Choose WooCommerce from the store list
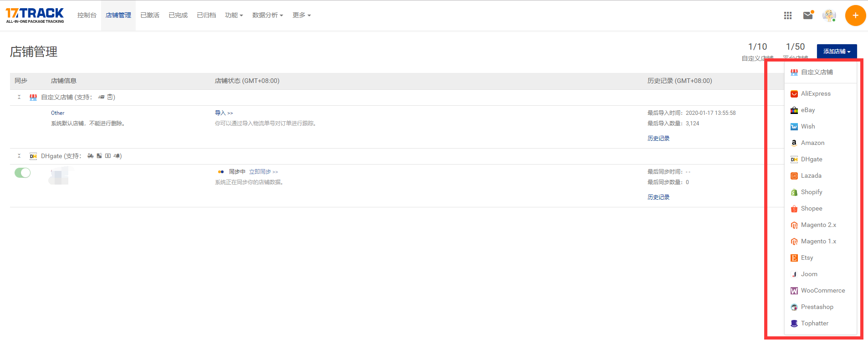Viewport: 868px width, 345px height. coord(820,291)
